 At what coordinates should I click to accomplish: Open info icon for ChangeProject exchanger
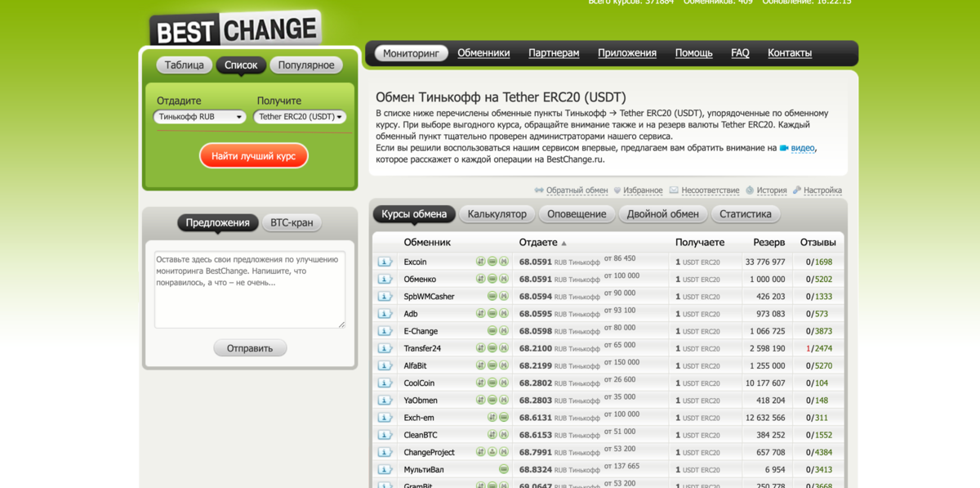385,452
